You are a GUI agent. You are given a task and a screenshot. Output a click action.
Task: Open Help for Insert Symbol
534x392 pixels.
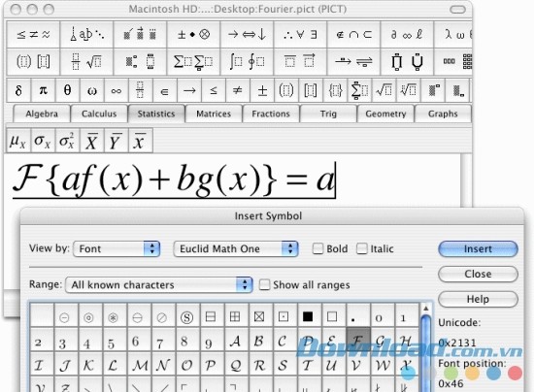click(x=478, y=299)
